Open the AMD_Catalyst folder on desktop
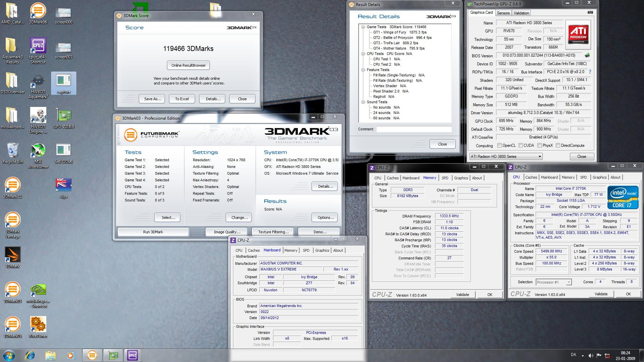Image resolution: width=644 pixels, height=362 pixels. click(x=12, y=13)
